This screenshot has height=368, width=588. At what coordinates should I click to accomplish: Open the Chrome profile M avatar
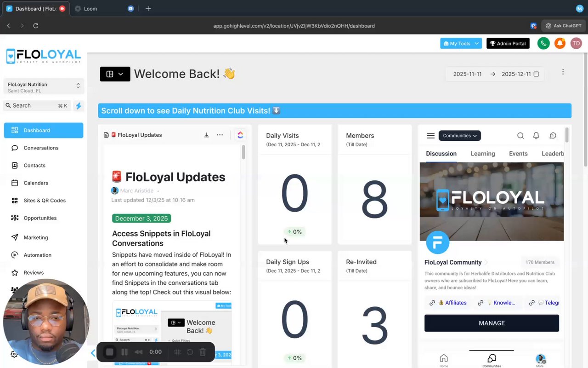(x=579, y=8)
